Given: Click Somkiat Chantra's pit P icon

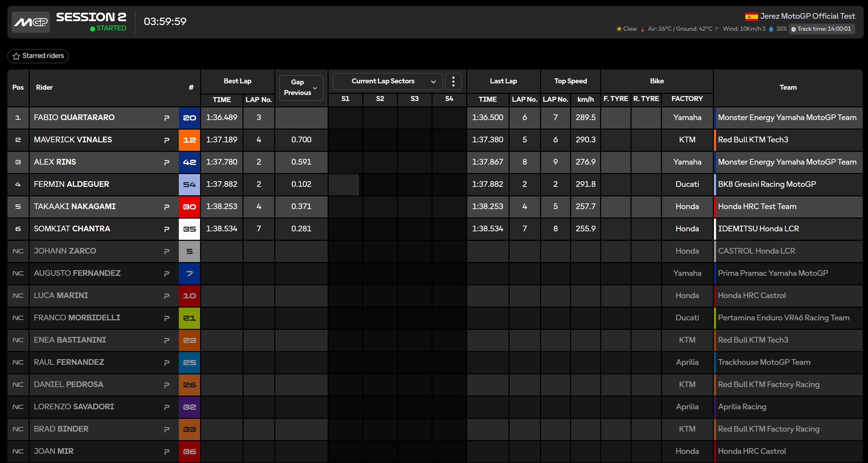Looking at the screenshot, I should pyautogui.click(x=167, y=229).
